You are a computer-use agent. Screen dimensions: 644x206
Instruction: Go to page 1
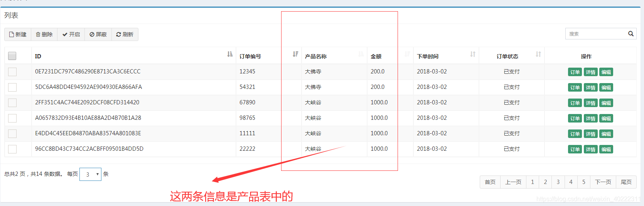click(533, 182)
